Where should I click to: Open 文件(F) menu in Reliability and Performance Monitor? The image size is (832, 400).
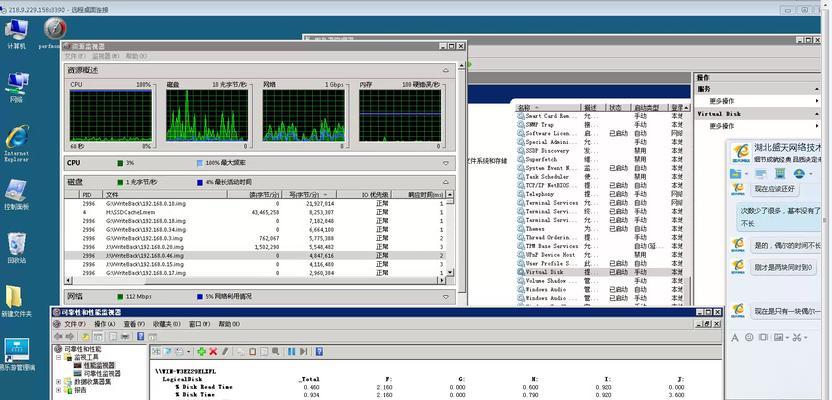75,324
